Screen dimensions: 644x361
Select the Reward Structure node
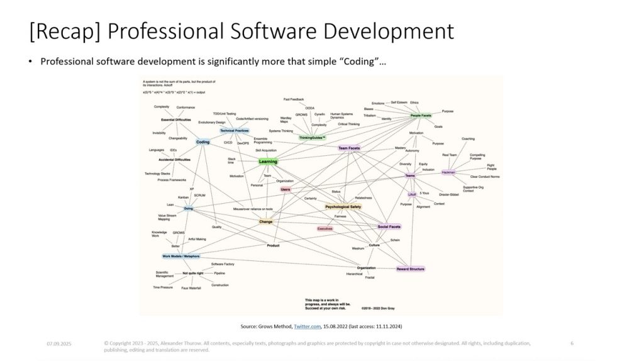coord(410,269)
